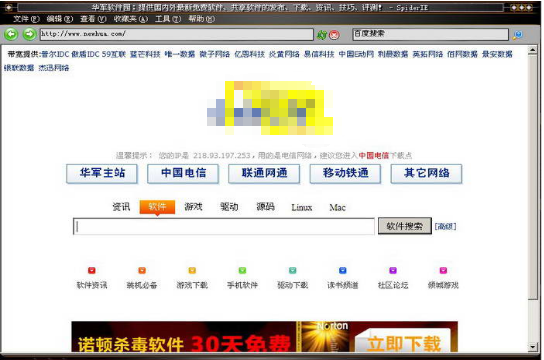Image resolution: width=544 pixels, height=360 pixels.
Task: Click the green back arrow button
Action: pos(11,34)
